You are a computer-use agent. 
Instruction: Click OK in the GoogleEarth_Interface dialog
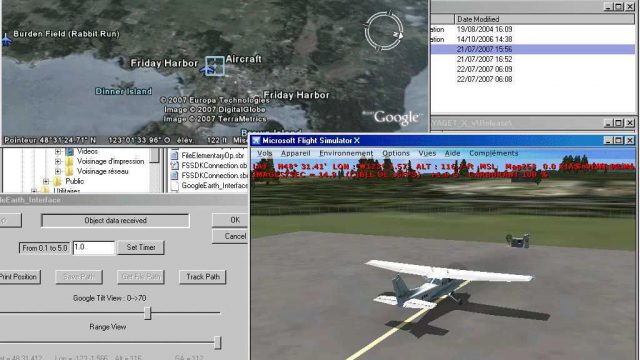230,220
